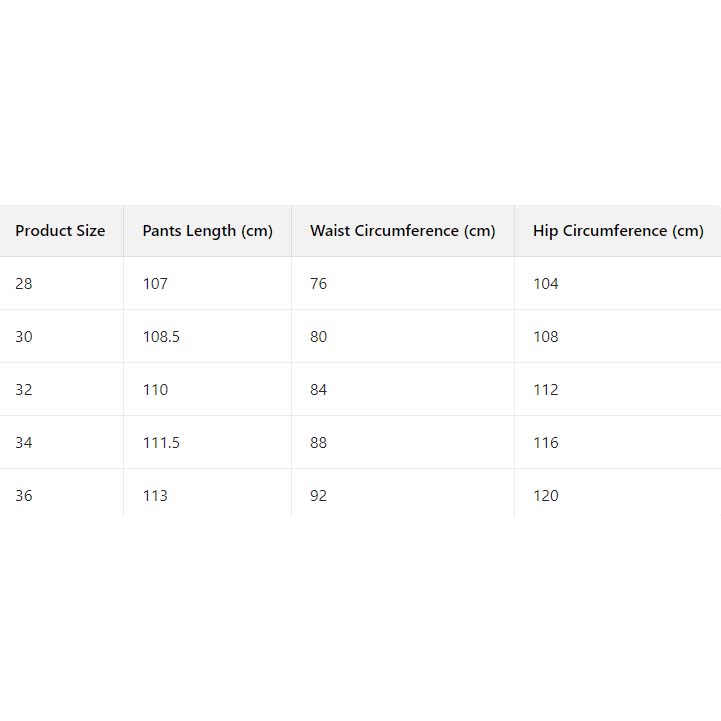The image size is (721, 721).
Task: Click the Pants Length (cm) header
Action: pyautogui.click(x=207, y=231)
